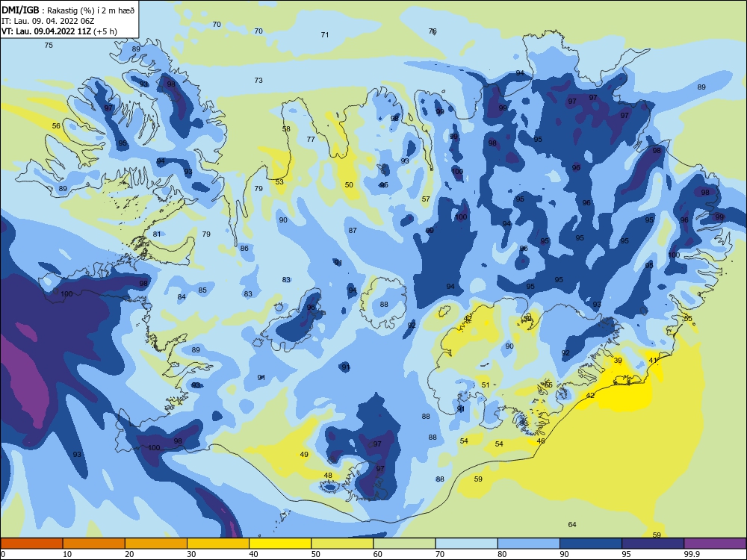Select the bright yellow 40–50 legend swatch
747x560 pixels.
tap(280, 544)
